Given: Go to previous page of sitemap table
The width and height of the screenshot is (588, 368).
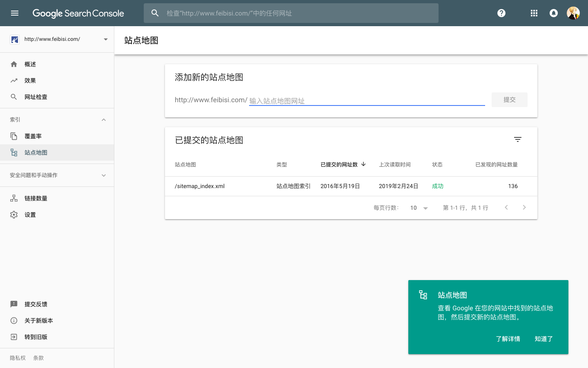Looking at the screenshot, I should coord(506,207).
